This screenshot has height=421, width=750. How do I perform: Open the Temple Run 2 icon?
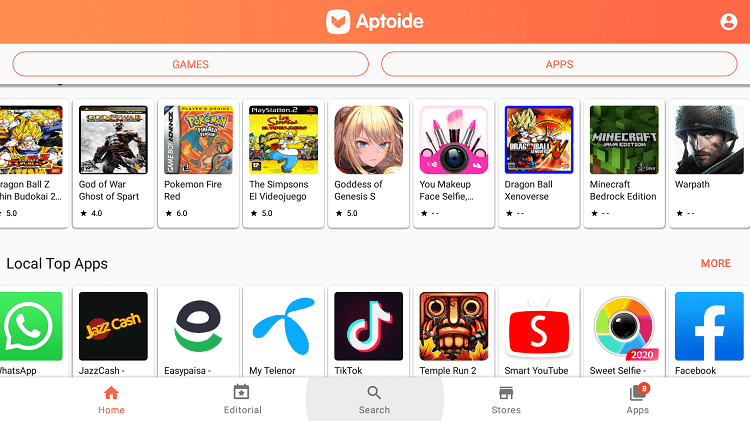coord(453,326)
